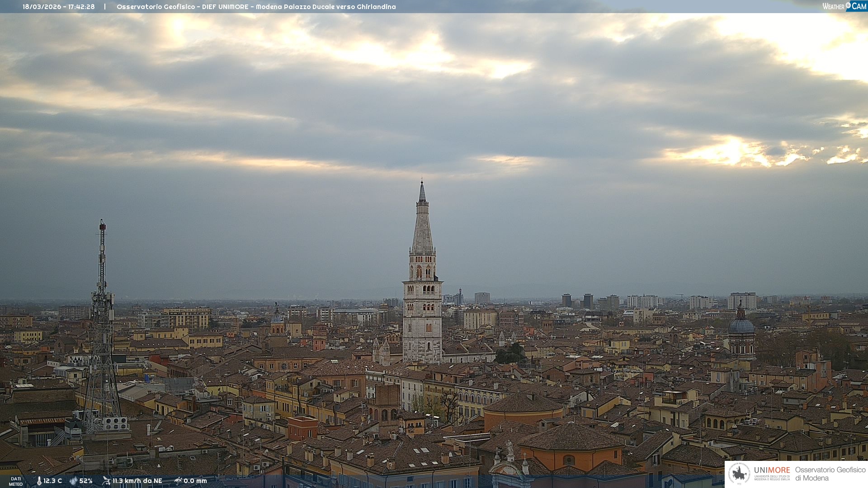
Task: Click the 11.3 km/h da NE wind reading
Action: (x=137, y=481)
